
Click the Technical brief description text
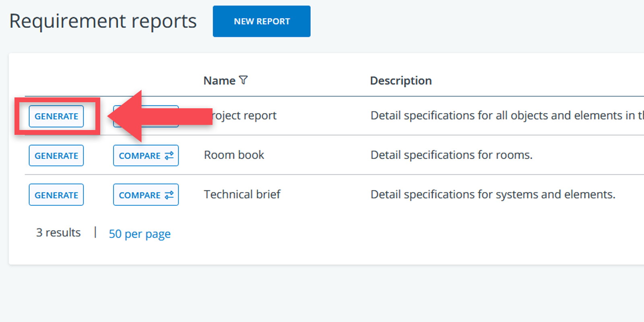493,194
